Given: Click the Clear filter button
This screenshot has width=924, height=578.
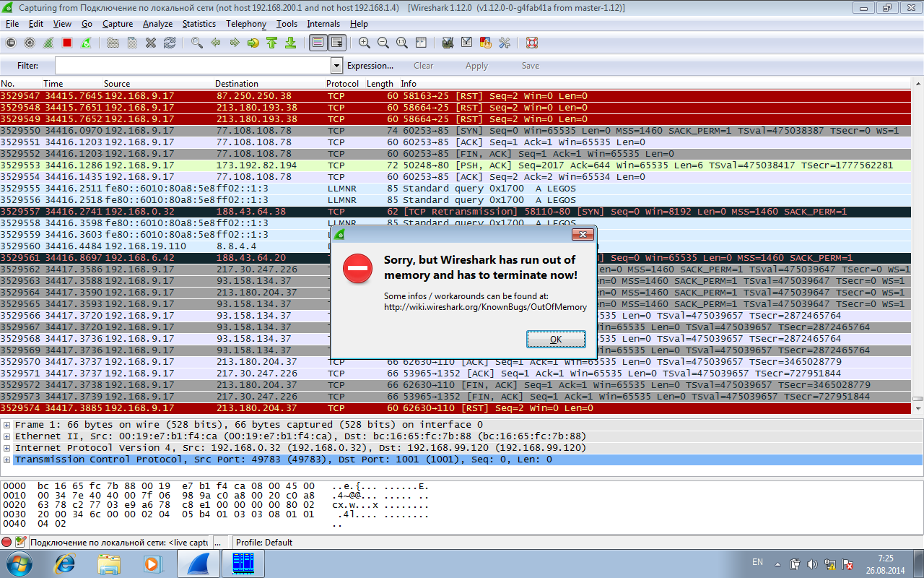Looking at the screenshot, I should coord(424,66).
